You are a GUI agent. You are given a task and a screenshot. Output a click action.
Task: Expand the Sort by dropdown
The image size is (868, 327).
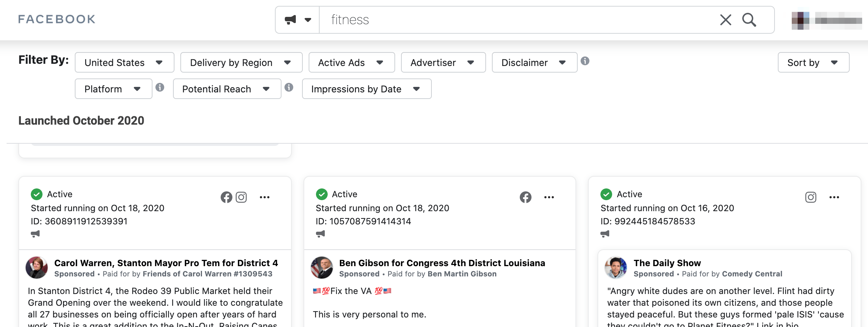coord(813,63)
